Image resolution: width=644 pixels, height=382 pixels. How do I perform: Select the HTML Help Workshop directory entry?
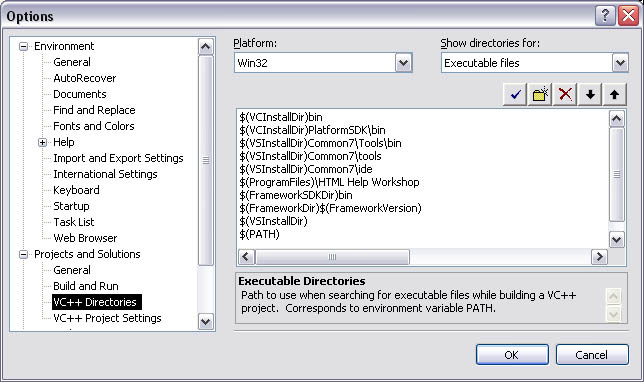tap(329, 182)
